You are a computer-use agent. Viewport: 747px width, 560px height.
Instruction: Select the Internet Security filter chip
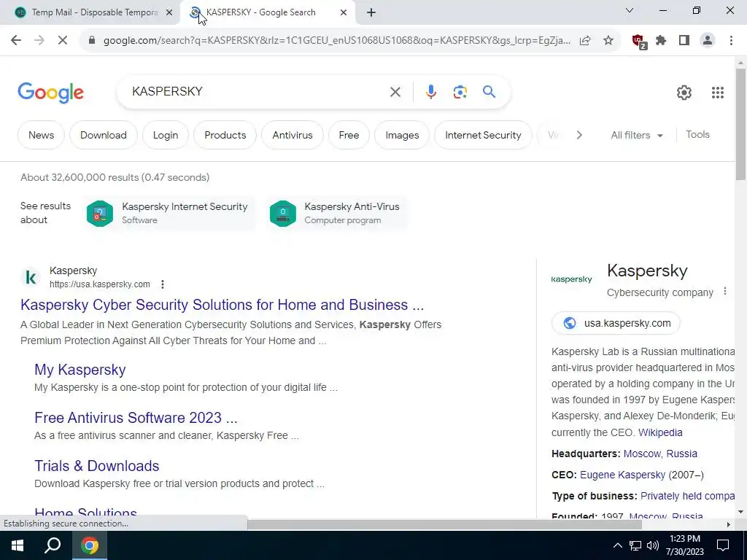(x=483, y=135)
